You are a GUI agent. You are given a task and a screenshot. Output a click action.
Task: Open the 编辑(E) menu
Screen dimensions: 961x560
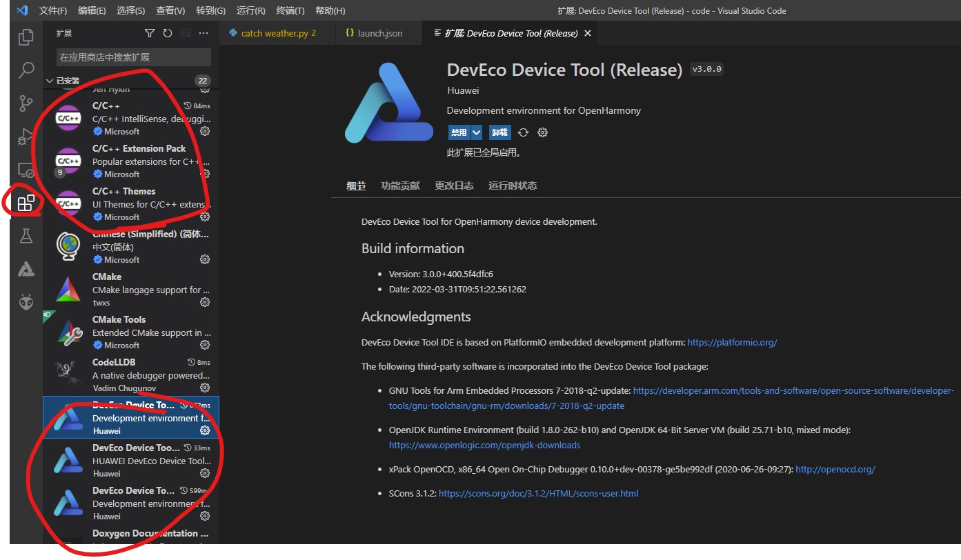point(92,10)
